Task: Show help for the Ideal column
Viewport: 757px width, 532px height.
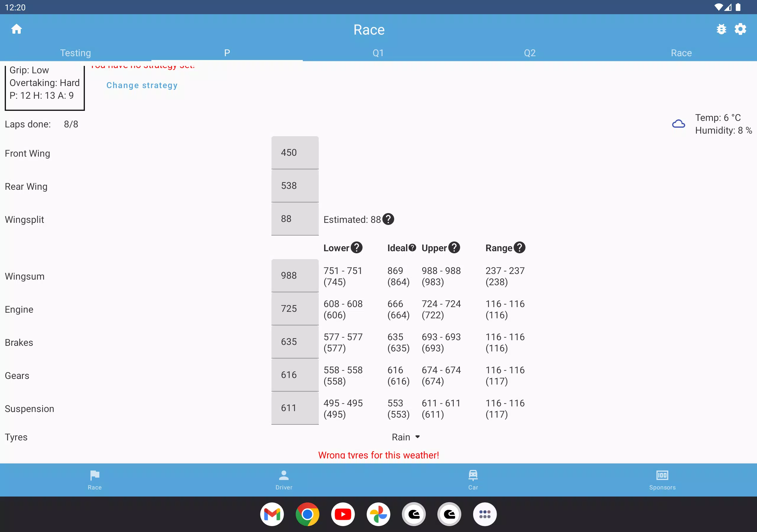Action: coord(412,248)
